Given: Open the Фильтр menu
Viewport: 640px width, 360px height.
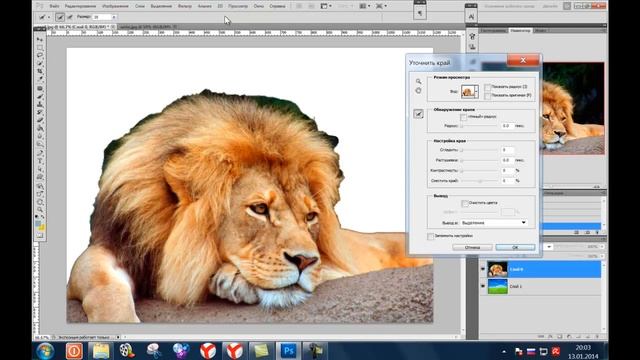Looking at the screenshot, I should (184, 6).
